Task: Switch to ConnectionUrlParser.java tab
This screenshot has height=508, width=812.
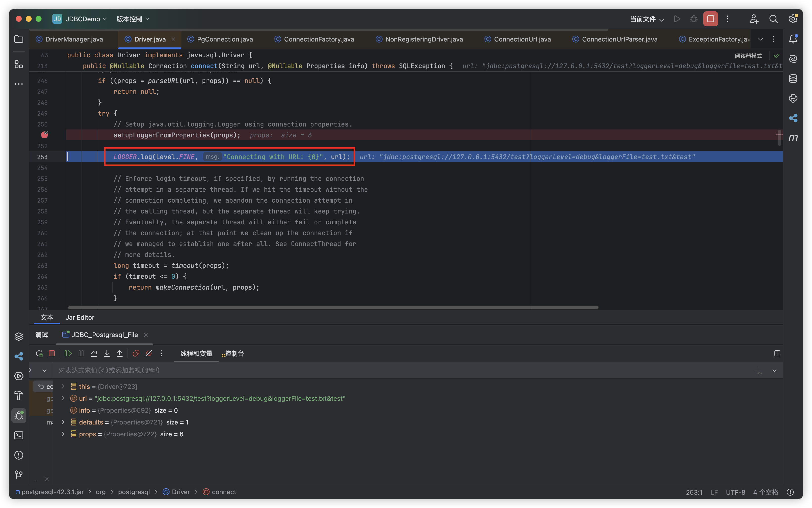Action: (x=615, y=39)
